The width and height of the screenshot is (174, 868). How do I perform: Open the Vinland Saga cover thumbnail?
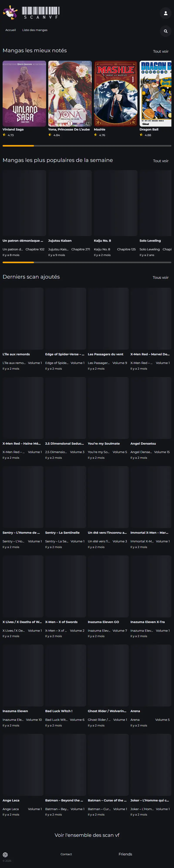24,93
